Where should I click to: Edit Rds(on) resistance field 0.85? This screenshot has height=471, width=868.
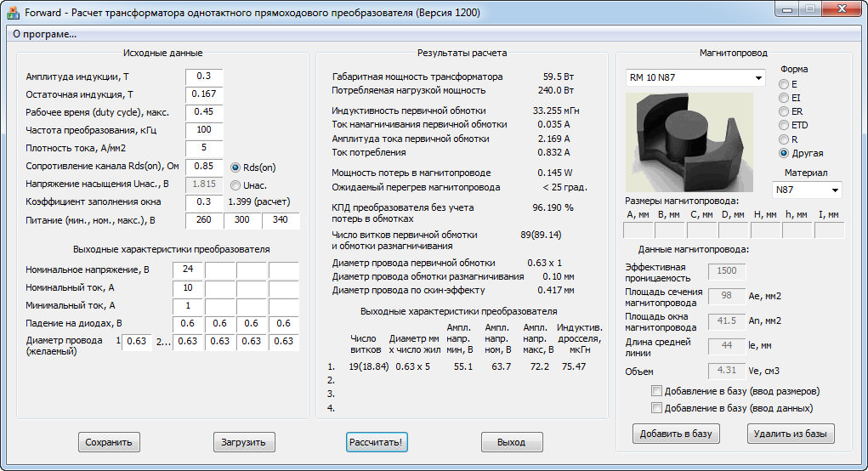point(204,166)
